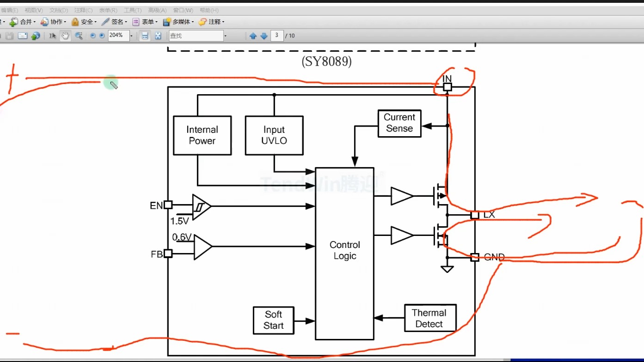This screenshot has height=362, width=644.
Task: Click the 表单 forms icon
Action: click(136, 22)
